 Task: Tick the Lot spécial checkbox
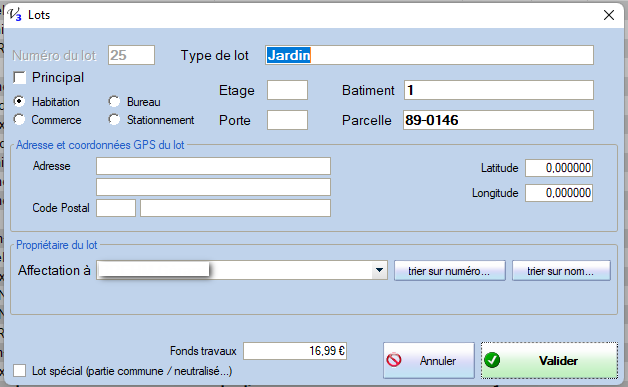click(x=19, y=371)
